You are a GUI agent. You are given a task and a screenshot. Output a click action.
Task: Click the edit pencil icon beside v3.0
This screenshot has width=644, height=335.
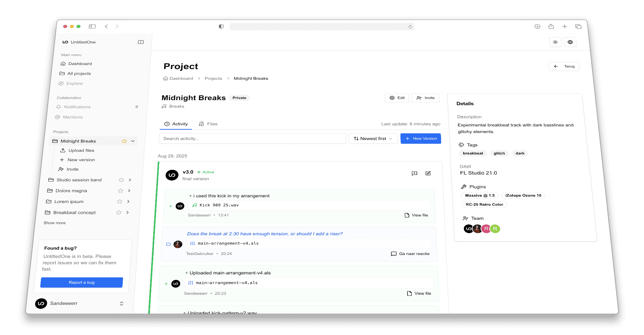coord(428,173)
